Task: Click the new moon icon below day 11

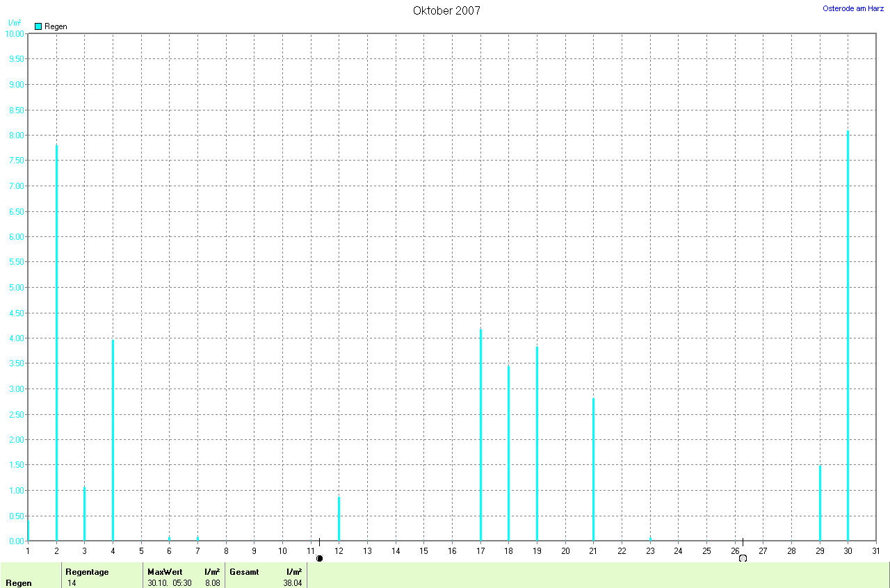Action: point(320,558)
